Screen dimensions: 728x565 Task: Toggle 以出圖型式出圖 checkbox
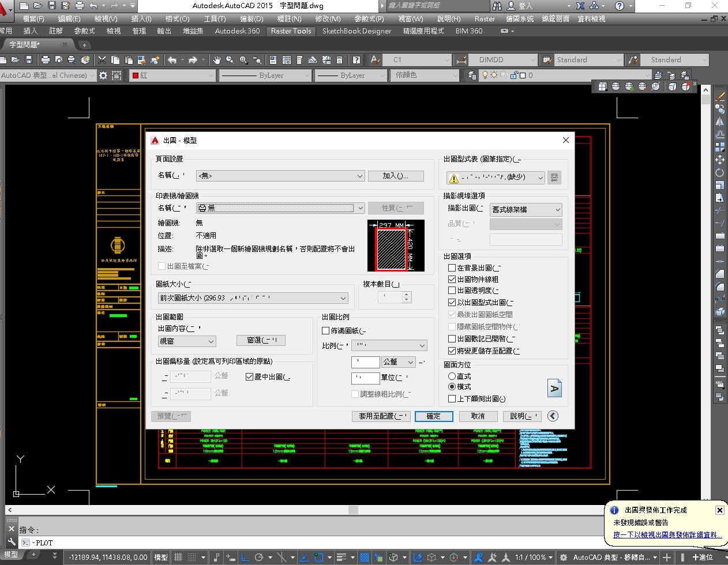pos(452,302)
